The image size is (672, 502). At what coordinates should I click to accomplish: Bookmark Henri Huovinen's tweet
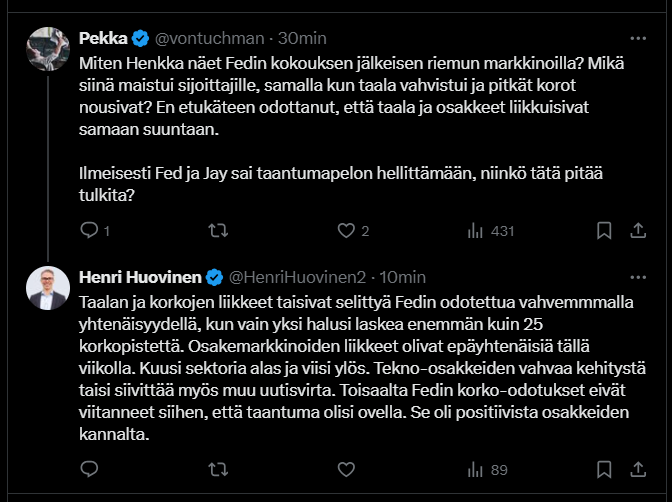[x=603, y=469]
